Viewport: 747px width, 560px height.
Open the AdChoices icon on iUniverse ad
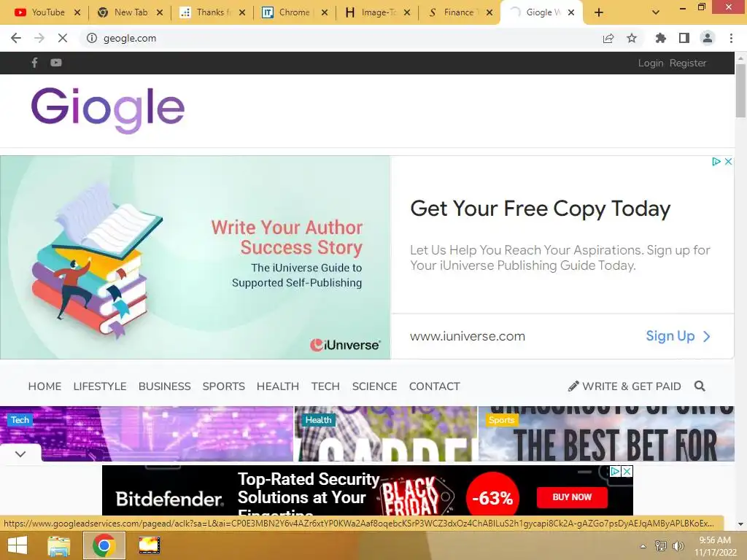coord(716,161)
